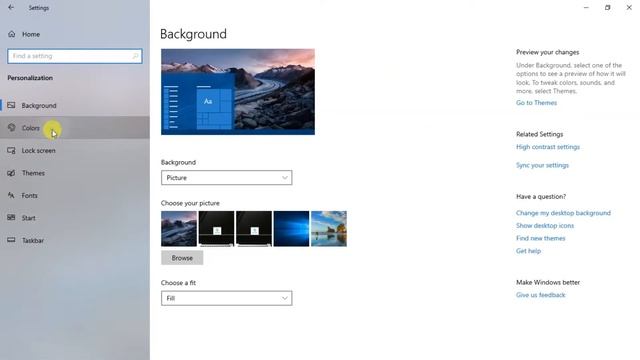Open the Themes section
The image size is (640, 360).
point(75,173)
